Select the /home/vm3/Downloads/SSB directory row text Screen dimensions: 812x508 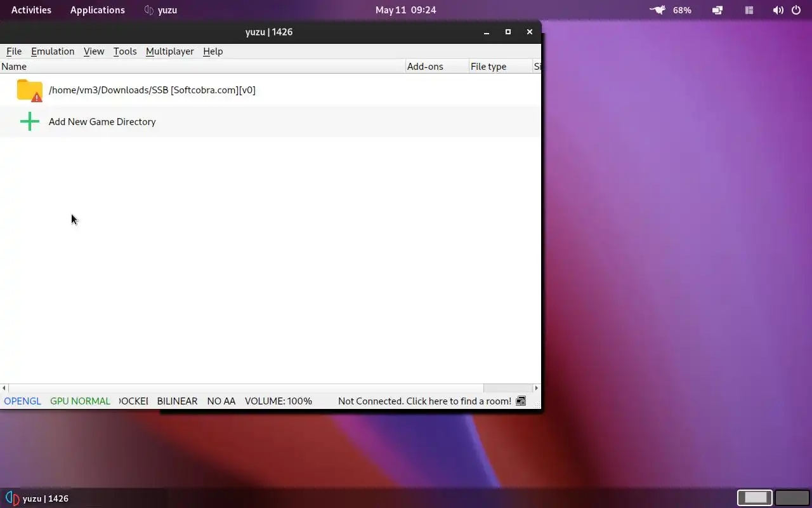[x=152, y=90]
